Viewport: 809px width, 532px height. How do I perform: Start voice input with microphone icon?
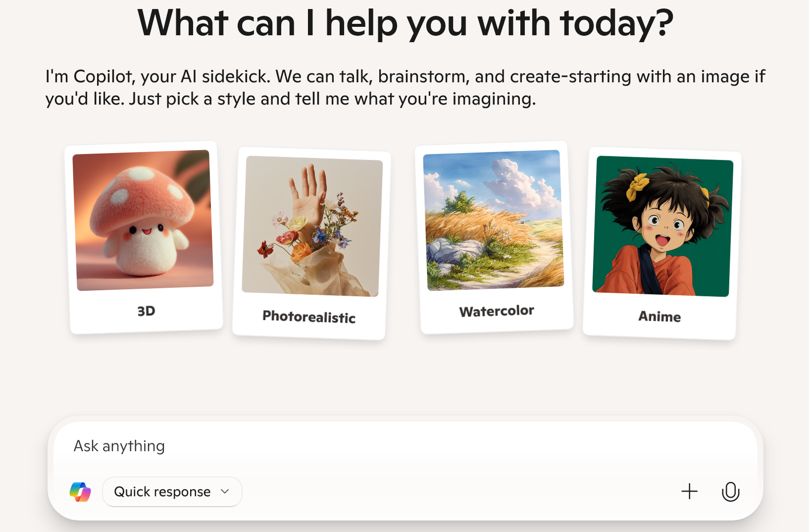[x=730, y=492]
